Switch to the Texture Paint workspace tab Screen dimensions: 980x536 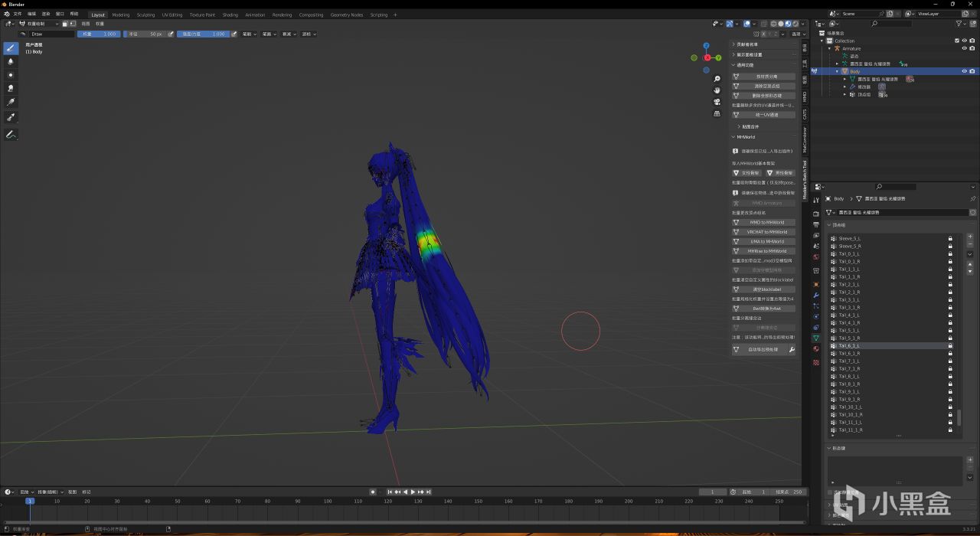point(202,15)
